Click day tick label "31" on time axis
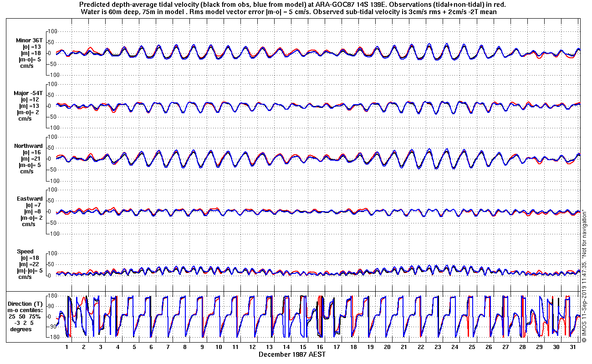 572,347
